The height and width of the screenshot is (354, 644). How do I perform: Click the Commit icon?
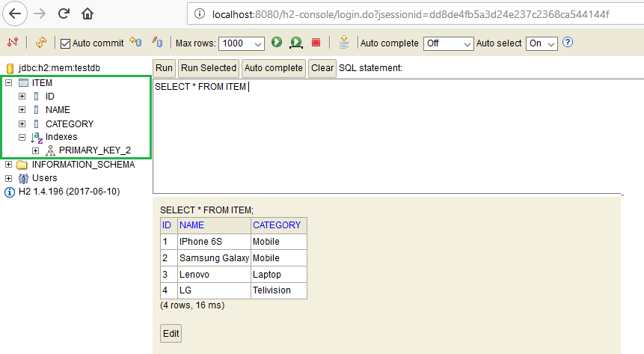[157, 43]
